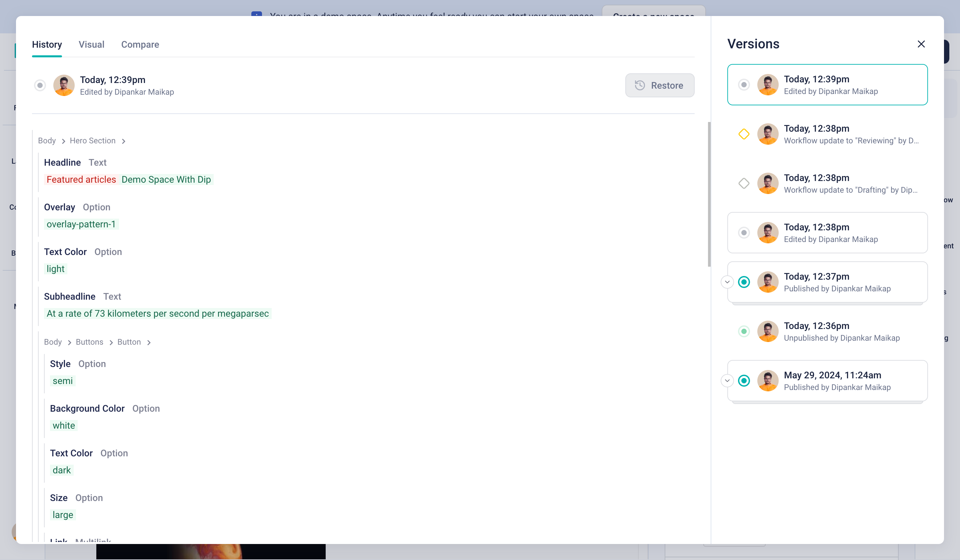The width and height of the screenshot is (960, 560).
Task: Expand the 12:37pm Published version group
Action: 727,282
